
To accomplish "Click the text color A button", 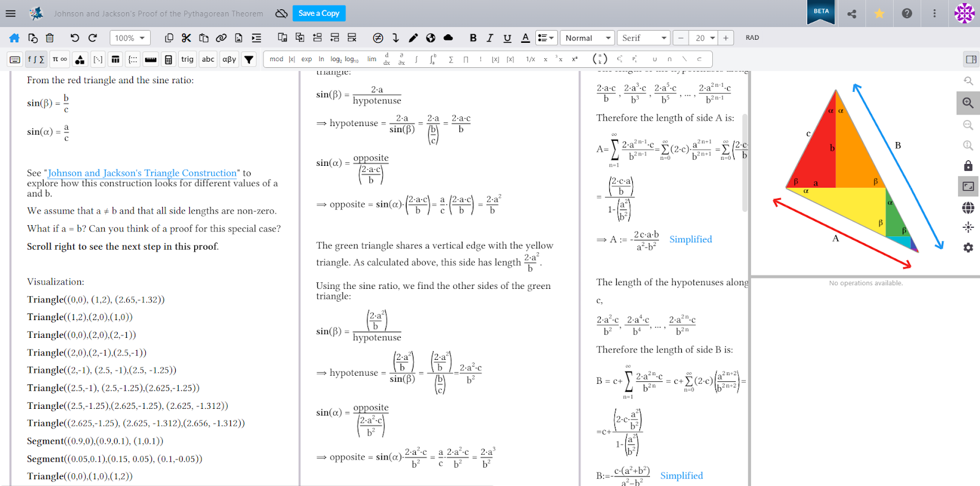I will (x=525, y=38).
